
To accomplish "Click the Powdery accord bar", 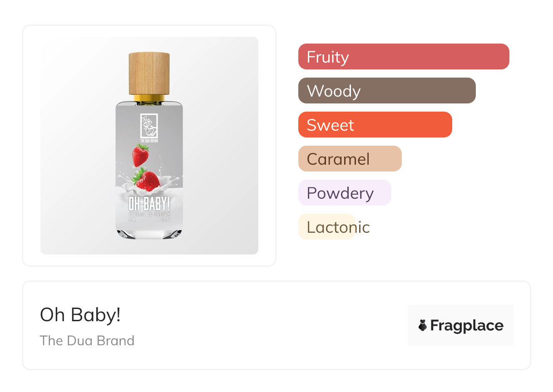I will tap(344, 193).
